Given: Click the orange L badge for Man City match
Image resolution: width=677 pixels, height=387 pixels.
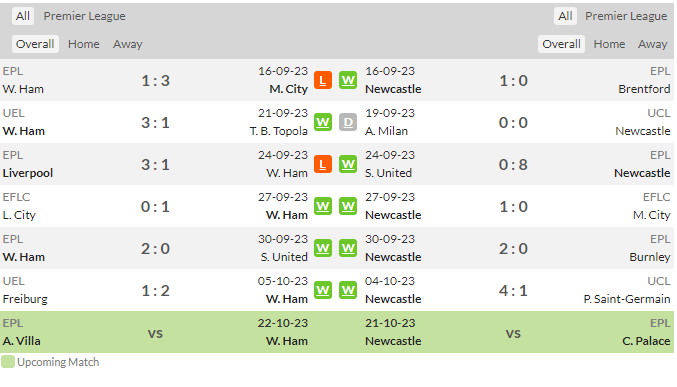Looking at the screenshot, I should [x=323, y=80].
